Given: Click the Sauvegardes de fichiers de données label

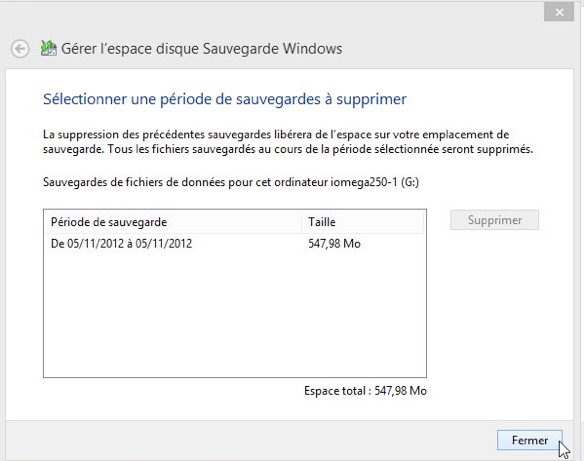Looking at the screenshot, I should (231, 182).
